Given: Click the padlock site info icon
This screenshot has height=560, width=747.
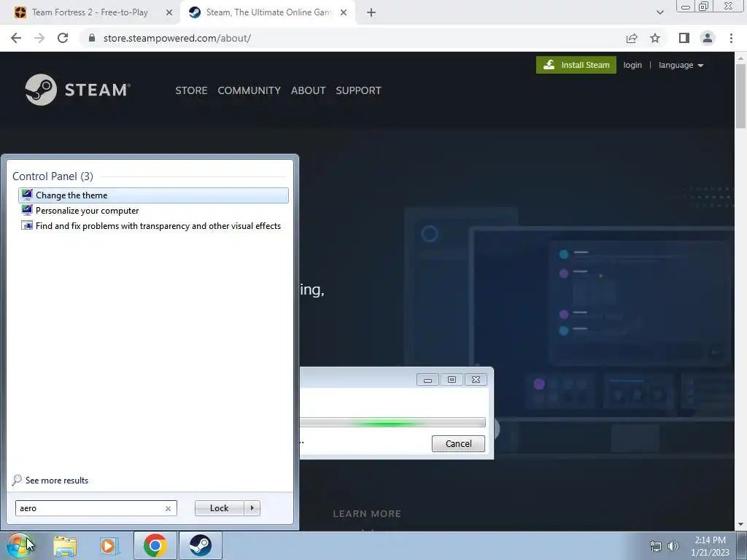Looking at the screenshot, I should 92,38.
